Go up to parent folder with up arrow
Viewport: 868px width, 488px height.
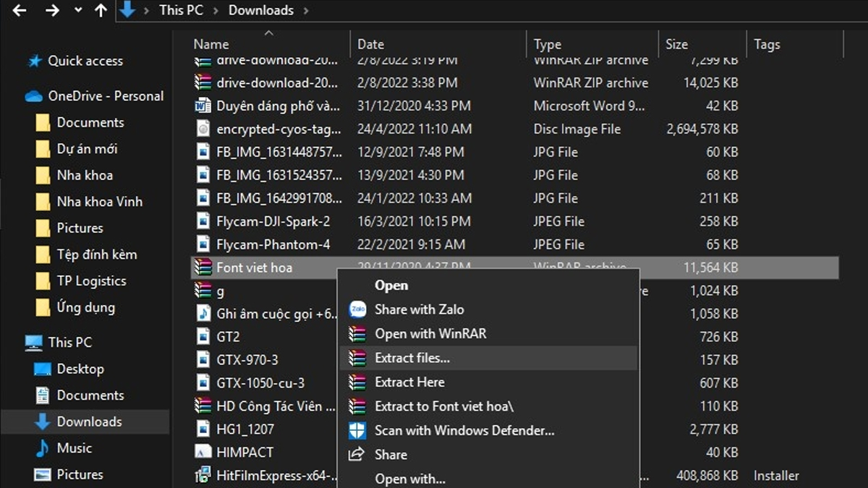(101, 10)
